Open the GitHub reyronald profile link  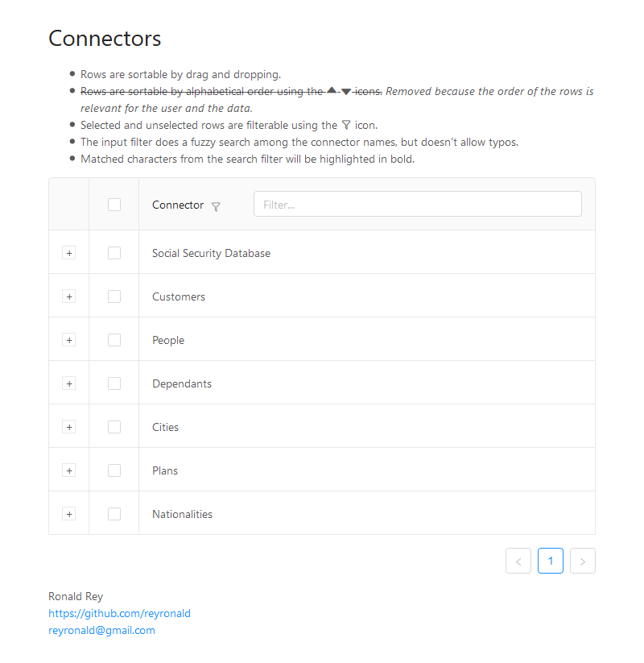[x=119, y=613]
